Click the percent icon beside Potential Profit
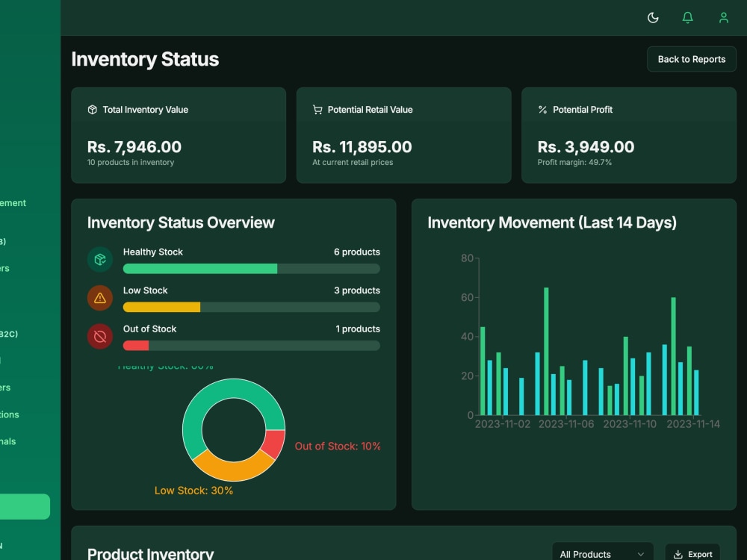747x560 pixels. pyautogui.click(x=542, y=110)
